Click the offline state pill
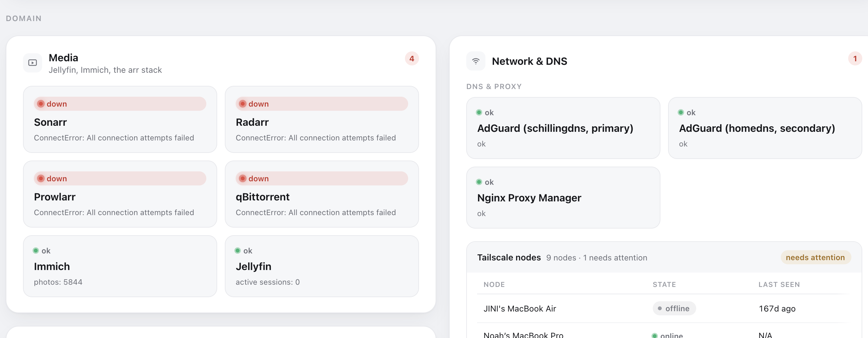This screenshot has width=868, height=338. pyautogui.click(x=674, y=309)
